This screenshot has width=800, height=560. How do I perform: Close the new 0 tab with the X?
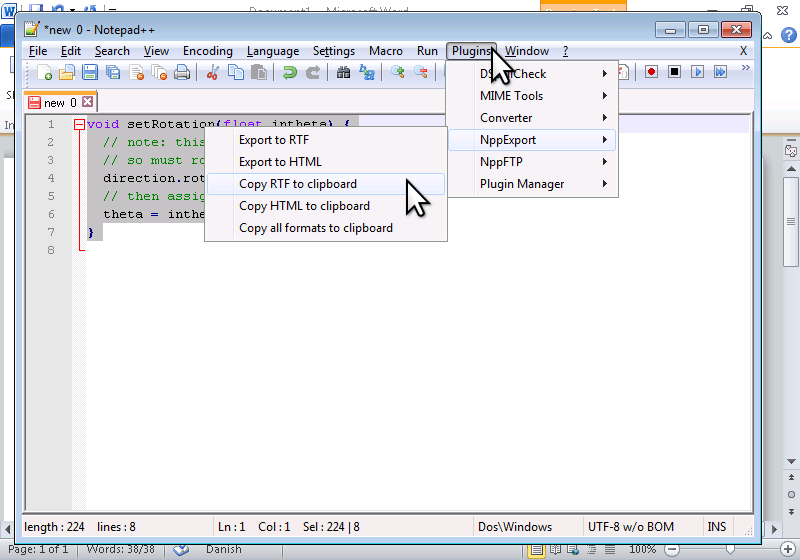[88, 102]
